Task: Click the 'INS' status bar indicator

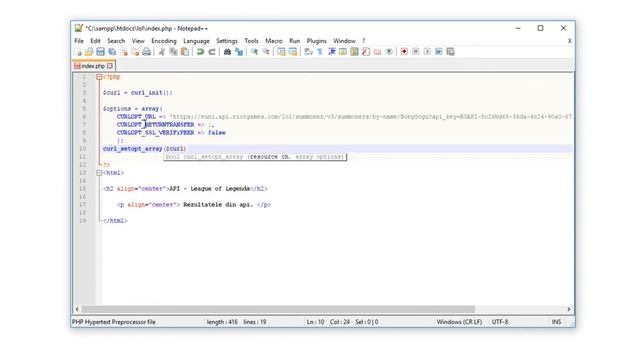Action: pos(556,322)
